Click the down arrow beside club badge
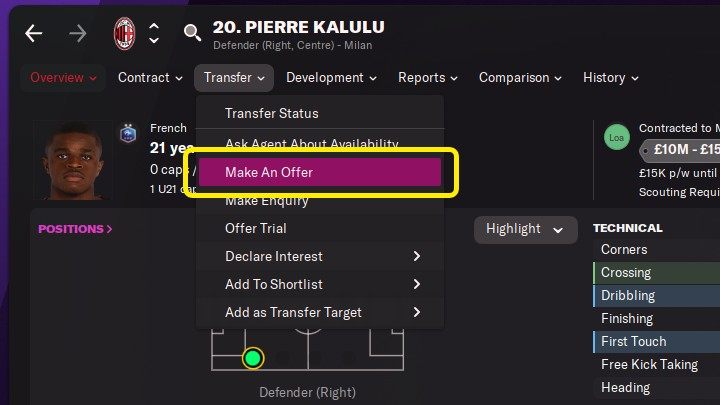This screenshot has width=720, height=405. click(x=154, y=41)
